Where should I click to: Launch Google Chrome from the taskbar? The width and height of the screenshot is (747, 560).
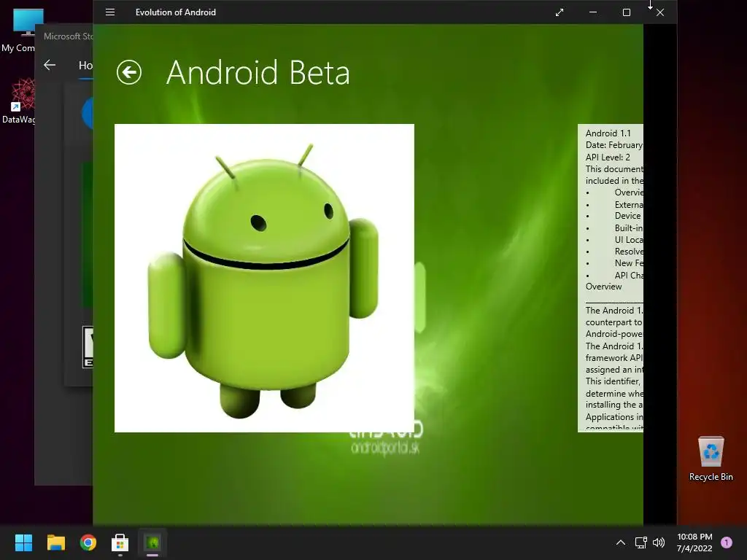[88, 542]
